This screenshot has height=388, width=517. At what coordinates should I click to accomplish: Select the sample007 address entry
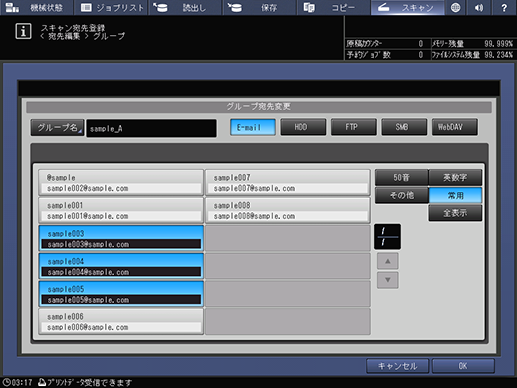coord(287,182)
